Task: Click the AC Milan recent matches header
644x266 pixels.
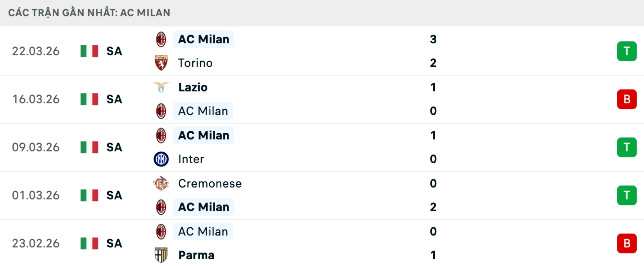Action: (89, 13)
